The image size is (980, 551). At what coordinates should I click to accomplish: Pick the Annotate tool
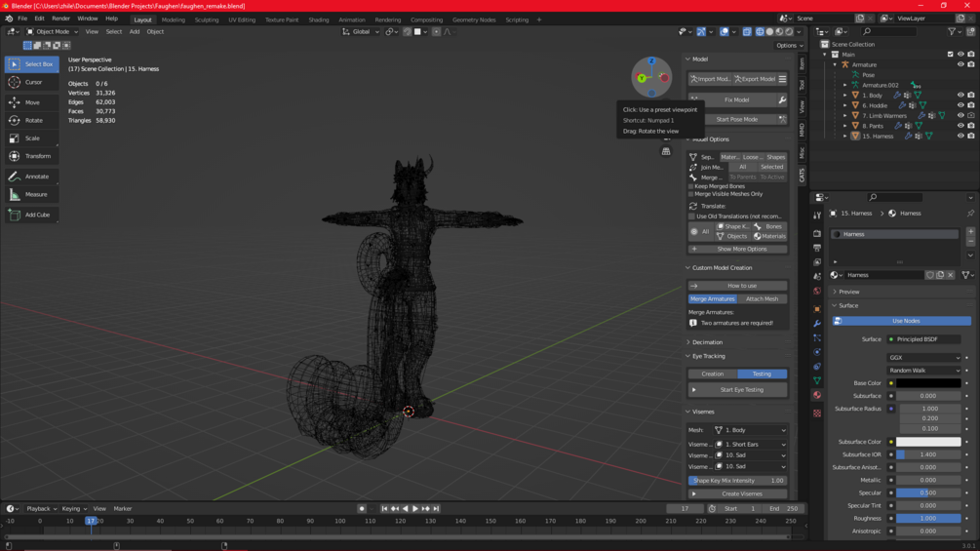click(x=32, y=177)
